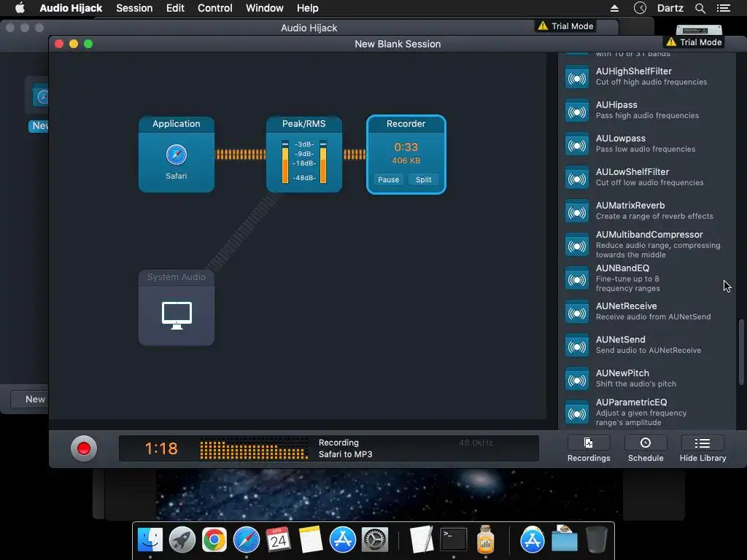Open the Window menu
Screen dimensions: 747x560
(x=264, y=8)
